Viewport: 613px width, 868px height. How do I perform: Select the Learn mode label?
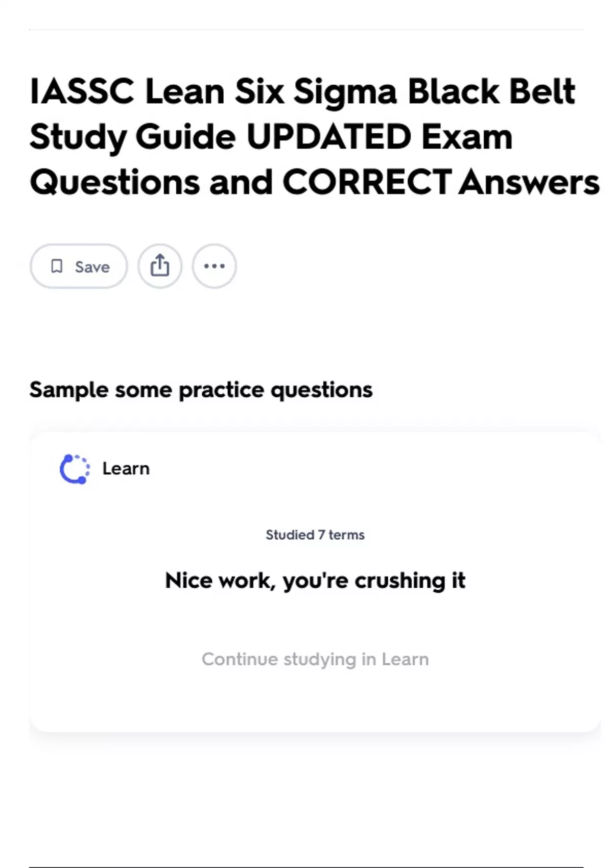tap(126, 469)
